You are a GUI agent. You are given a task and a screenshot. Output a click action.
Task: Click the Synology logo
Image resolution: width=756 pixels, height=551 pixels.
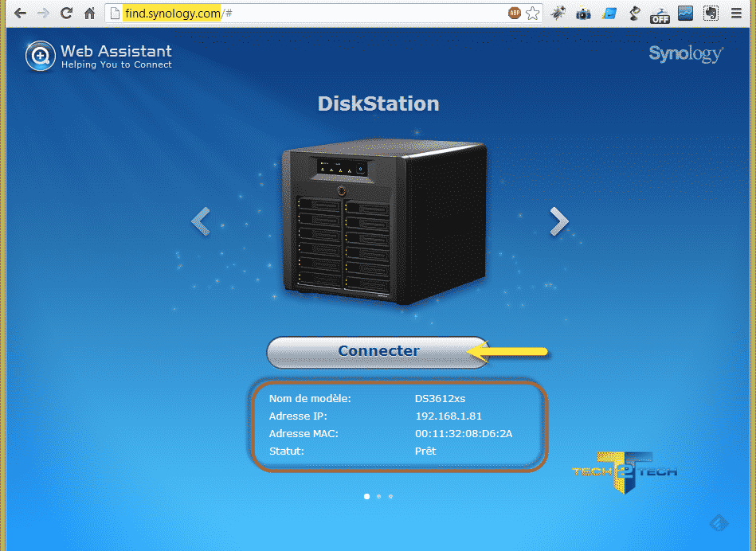686,54
